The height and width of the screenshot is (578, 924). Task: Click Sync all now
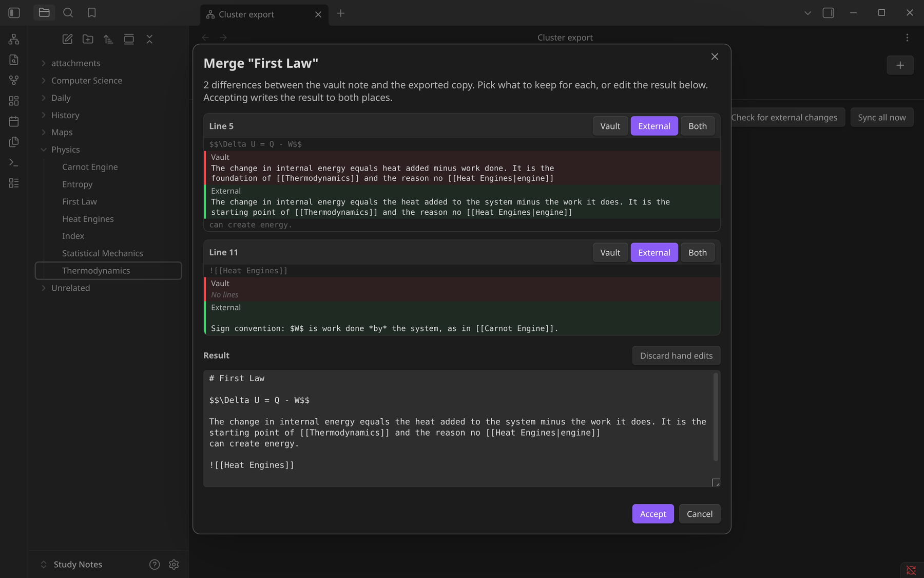click(x=881, y=118)
